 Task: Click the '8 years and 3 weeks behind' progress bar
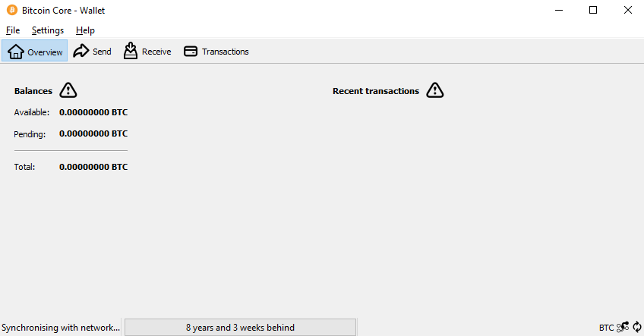point(240,328)
